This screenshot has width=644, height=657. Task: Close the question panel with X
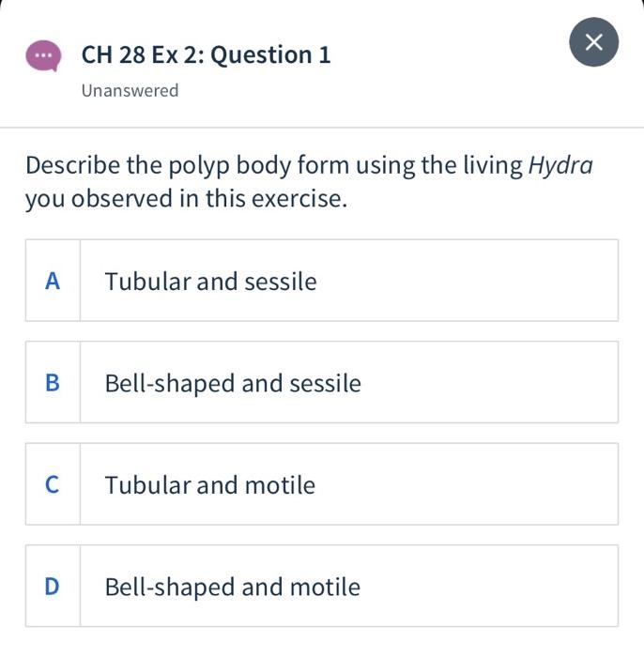(x=593, y=42)
